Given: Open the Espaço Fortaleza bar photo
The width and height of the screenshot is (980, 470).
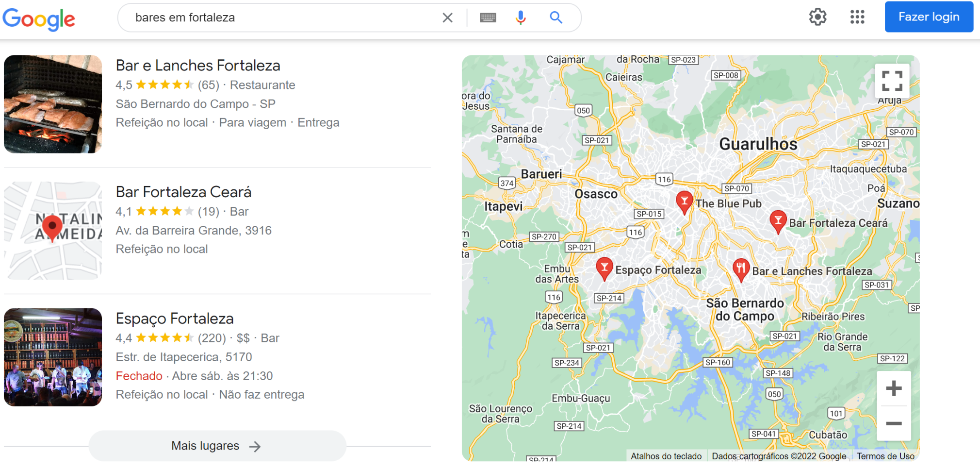Looking at the screenshot, I should (53, 357).
